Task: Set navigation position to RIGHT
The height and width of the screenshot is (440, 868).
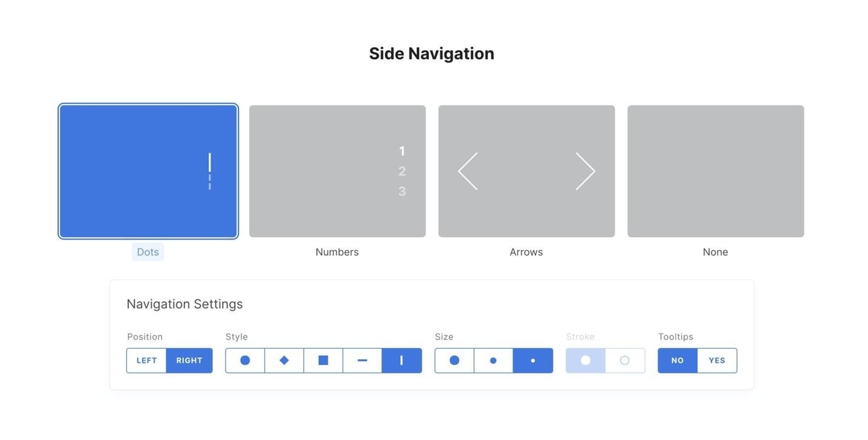Action: 189,360
